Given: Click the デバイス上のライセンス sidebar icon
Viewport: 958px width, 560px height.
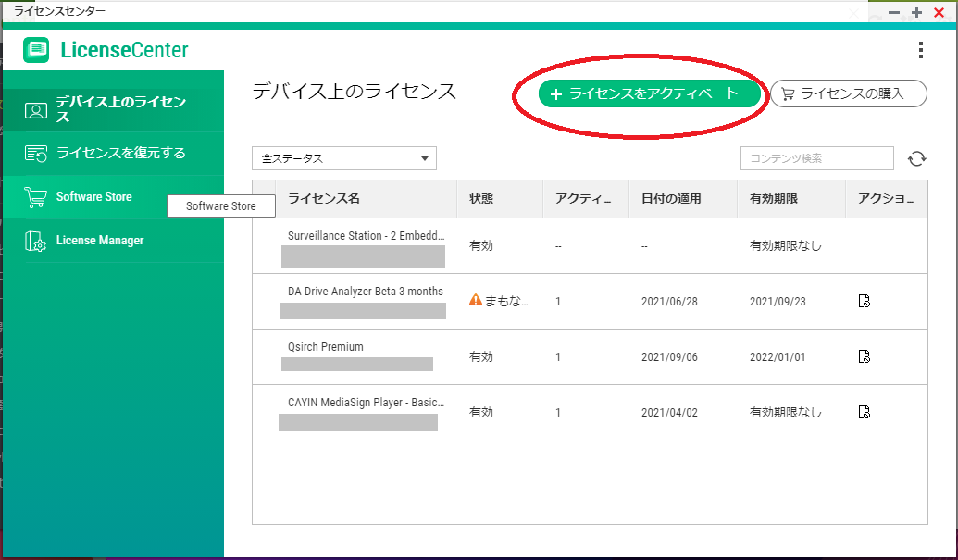Looking at the screenshot, I should point(35,110).
